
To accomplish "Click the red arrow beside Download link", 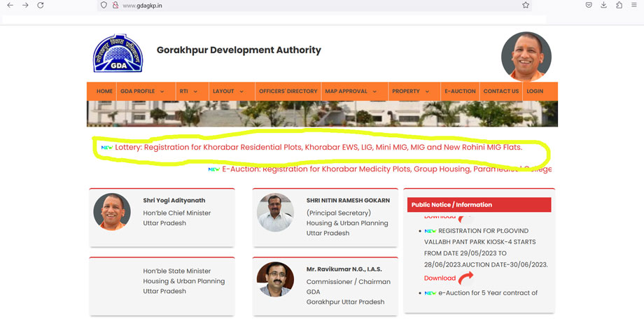I will click(x=465, y=278).
